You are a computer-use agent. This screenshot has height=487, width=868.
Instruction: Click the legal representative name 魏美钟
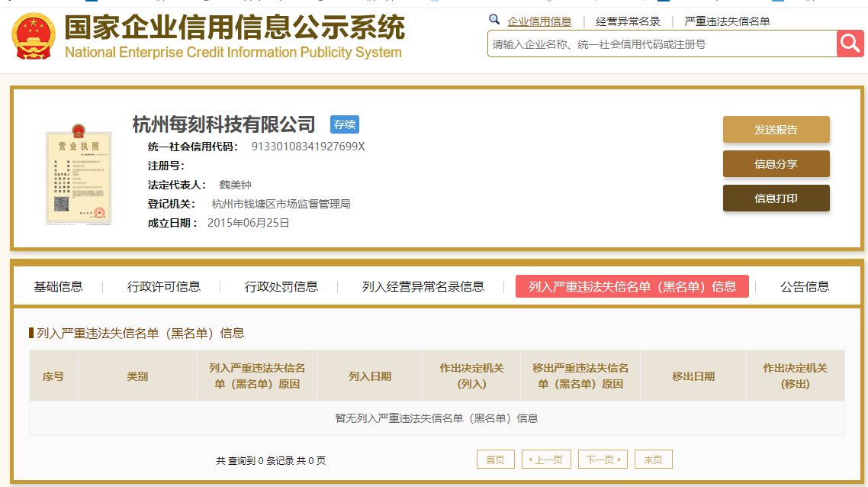pyautogui.click(x=235, y=185)
